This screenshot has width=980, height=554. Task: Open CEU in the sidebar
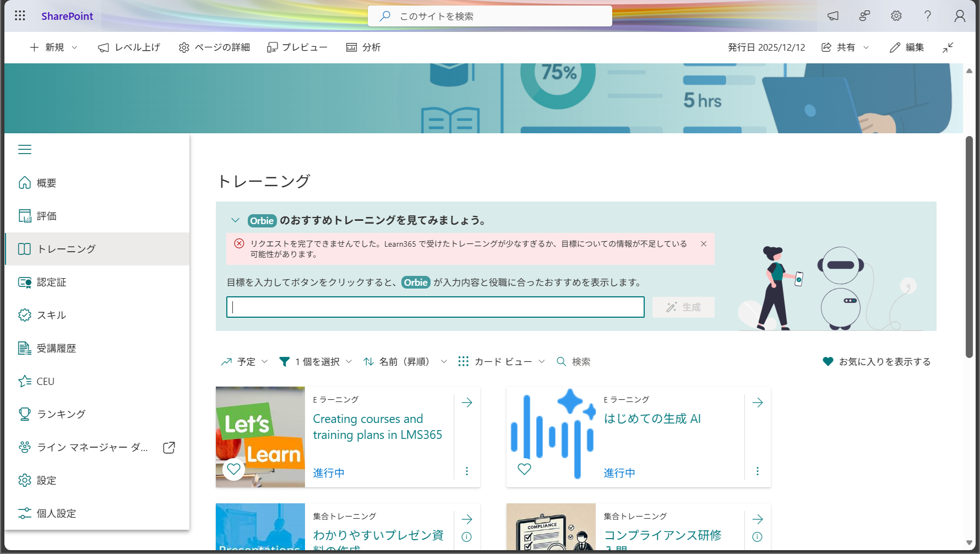tap(97, 381)
